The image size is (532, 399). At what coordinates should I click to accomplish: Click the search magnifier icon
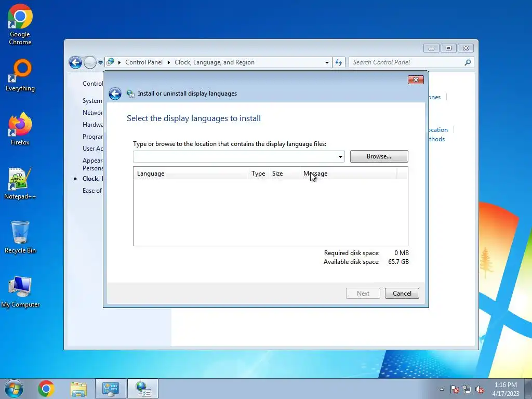tap(468, 62)
